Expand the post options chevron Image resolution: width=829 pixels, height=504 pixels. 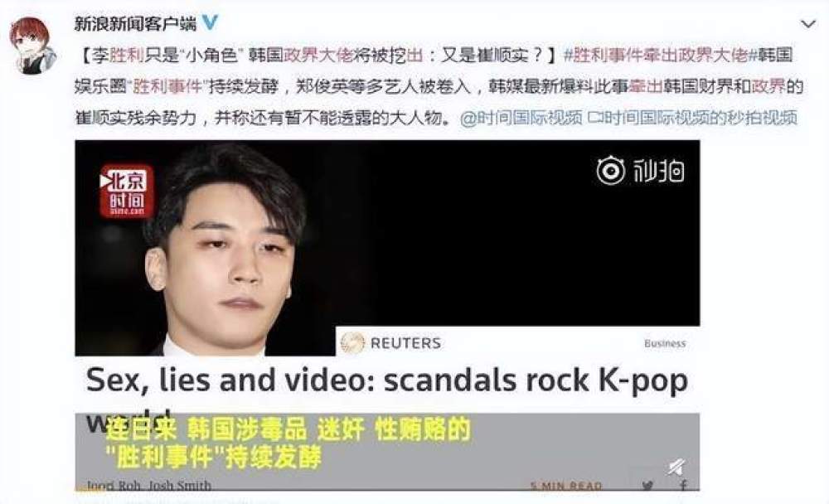(x=807, y=24)
